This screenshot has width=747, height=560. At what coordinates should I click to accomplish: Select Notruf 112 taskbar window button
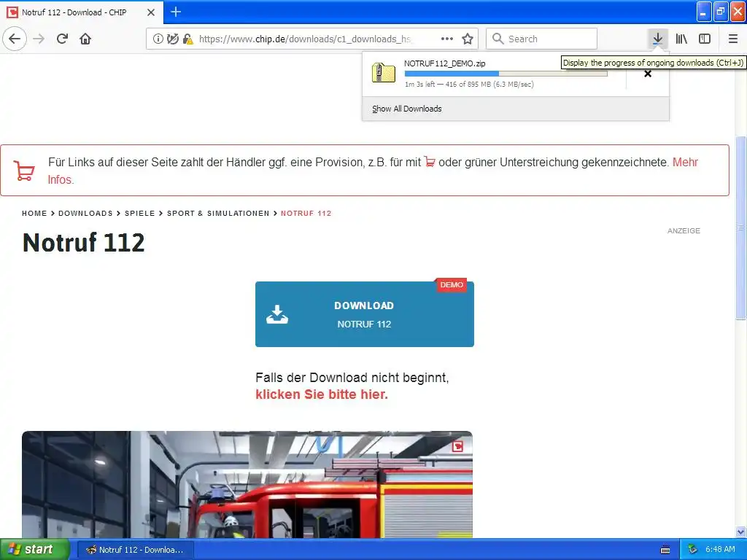[135, 550]
